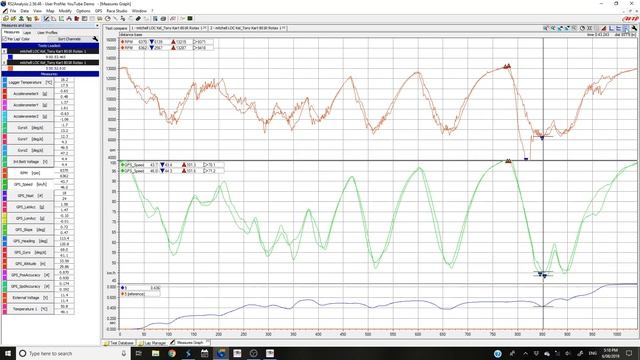This screenshot has width=640, height=360.
Task: Click the first magnifier zoom icon in graph toolbar
Action: point(546,28)
